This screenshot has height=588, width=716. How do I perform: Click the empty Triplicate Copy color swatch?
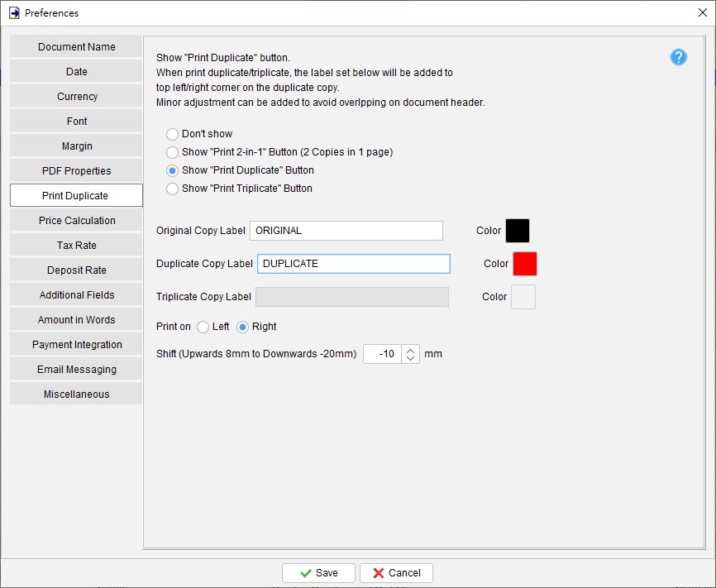coord(523,297)
